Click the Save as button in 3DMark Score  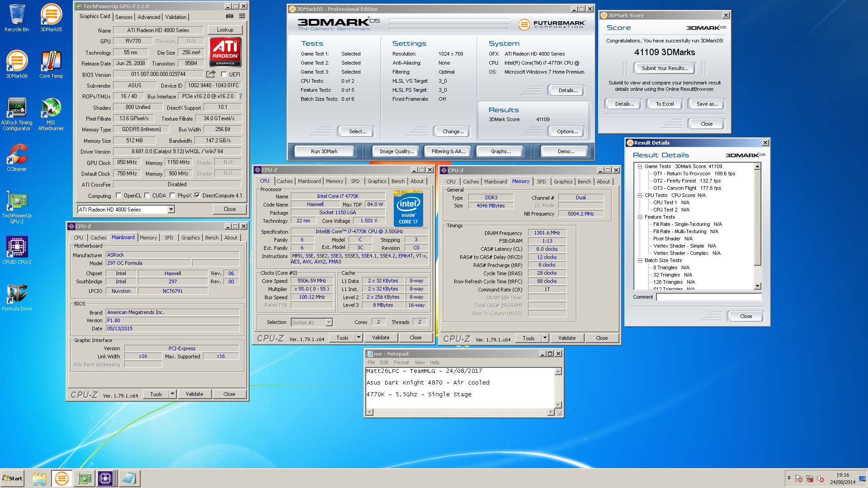[x=707, y=104]
